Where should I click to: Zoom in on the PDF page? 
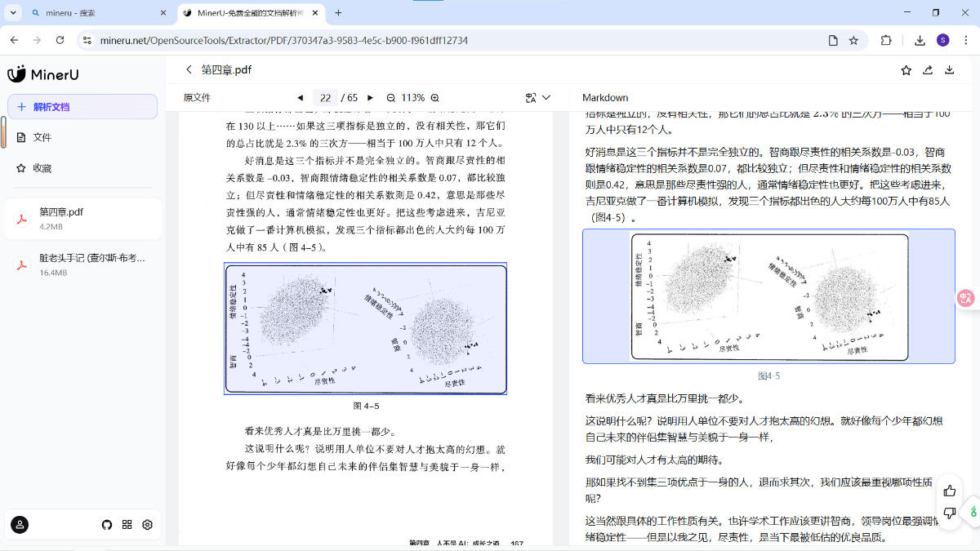(x=435, y=98)
